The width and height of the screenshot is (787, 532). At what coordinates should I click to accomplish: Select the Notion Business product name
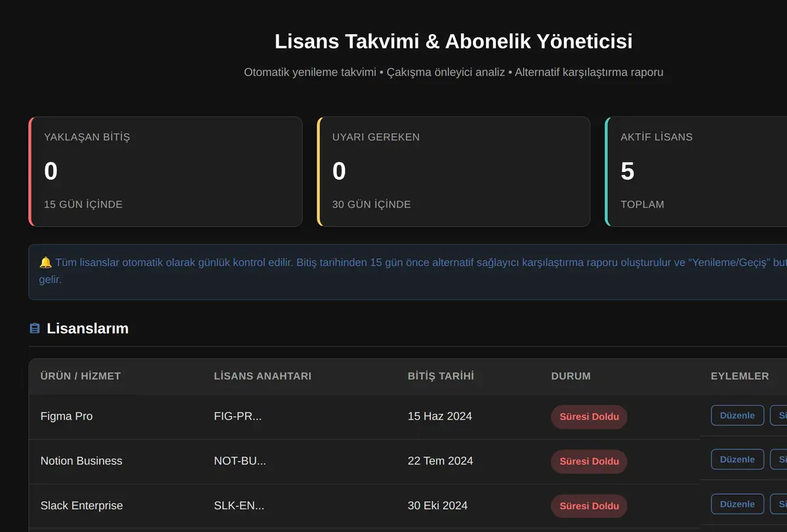point(81,460)
